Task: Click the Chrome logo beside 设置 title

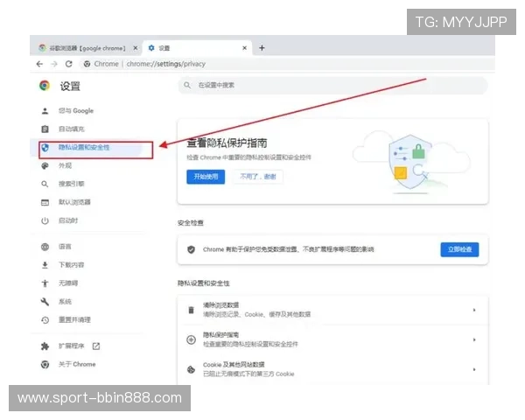Action: (45, 86)
